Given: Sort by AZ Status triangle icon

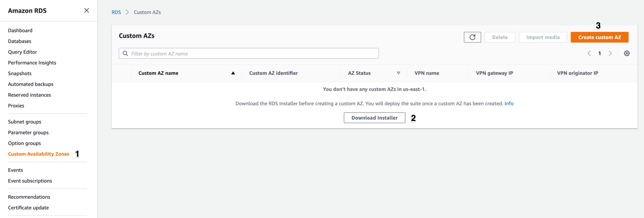Looking at the screenshot, I should click(x=398, y=73).
